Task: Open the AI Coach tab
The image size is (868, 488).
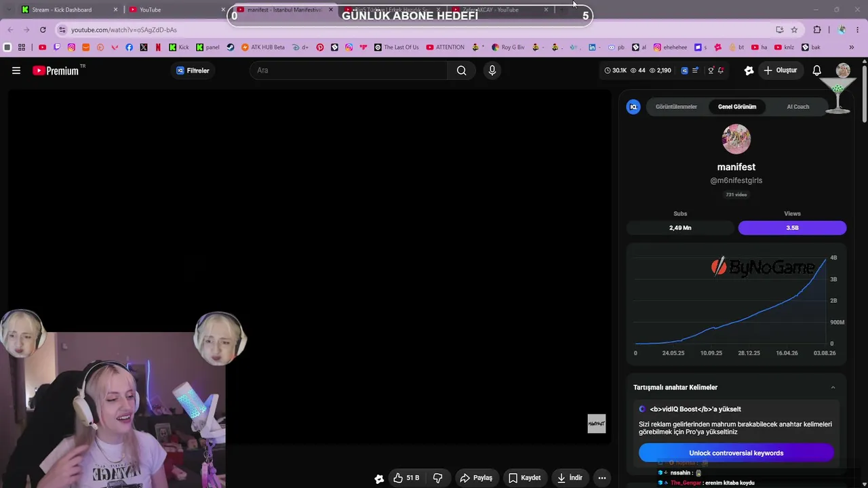Action: (797, 107)
